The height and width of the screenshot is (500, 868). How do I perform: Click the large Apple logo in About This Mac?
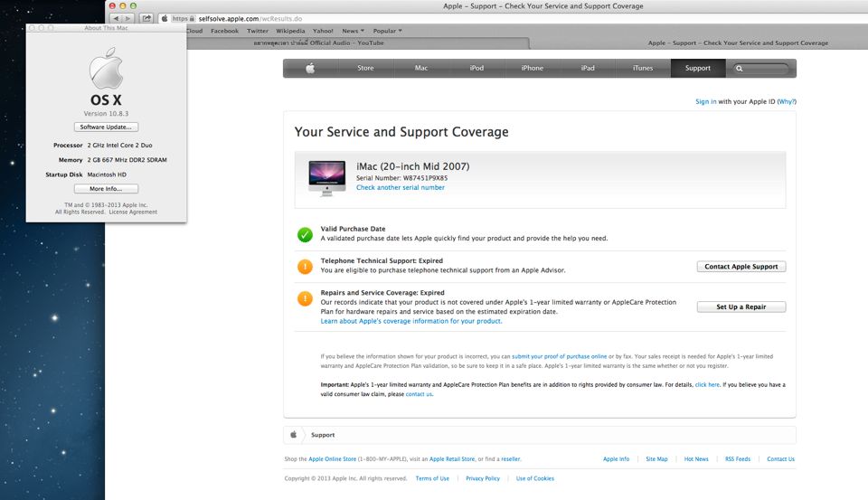107,68
